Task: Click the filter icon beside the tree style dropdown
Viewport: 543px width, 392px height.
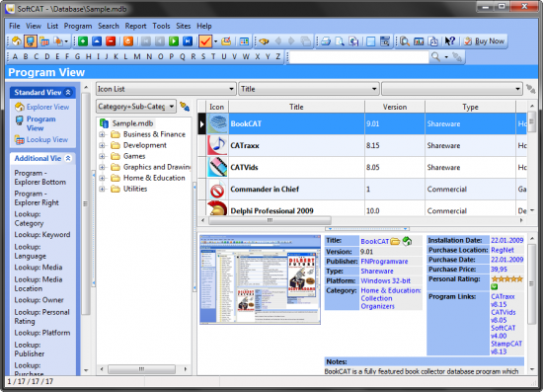Action: point(185,107)
